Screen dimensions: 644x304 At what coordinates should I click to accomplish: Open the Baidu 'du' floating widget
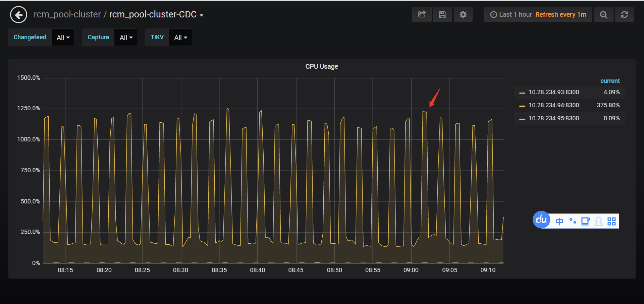(x=541, y=220)
